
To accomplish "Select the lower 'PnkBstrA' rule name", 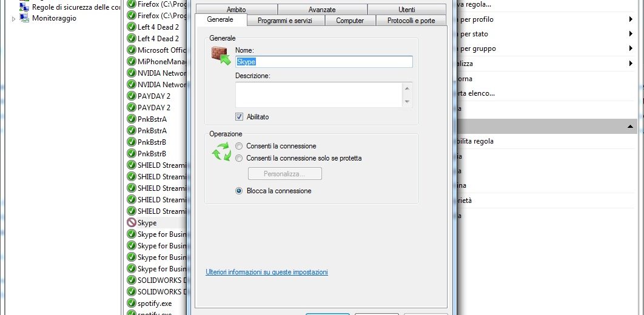I will (x=152, y=130).
